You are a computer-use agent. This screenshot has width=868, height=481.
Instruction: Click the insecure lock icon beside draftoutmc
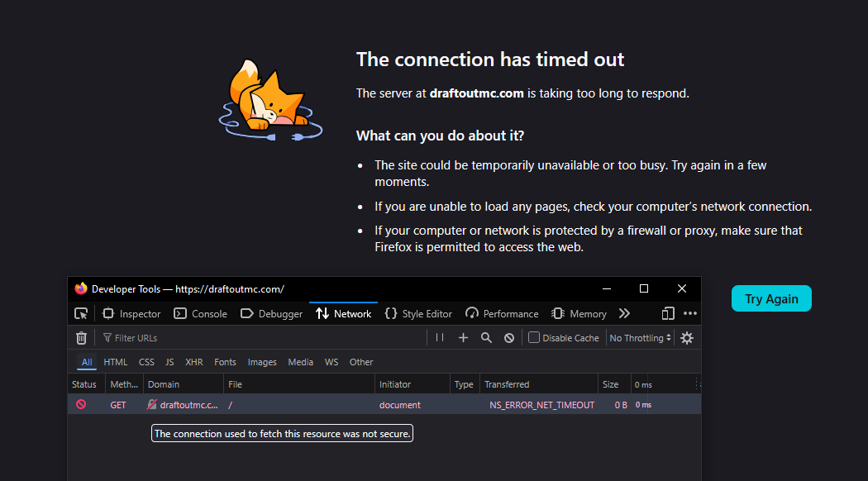coord(151,405)
